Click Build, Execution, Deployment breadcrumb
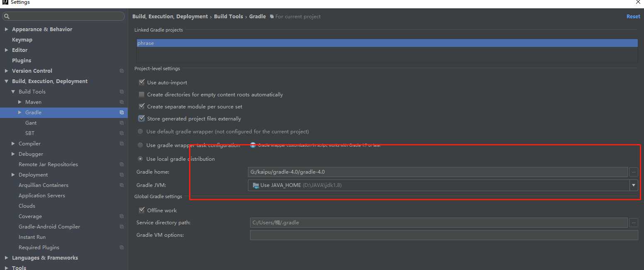This screenshot has height=270, width=644. (x=170, y=17)
